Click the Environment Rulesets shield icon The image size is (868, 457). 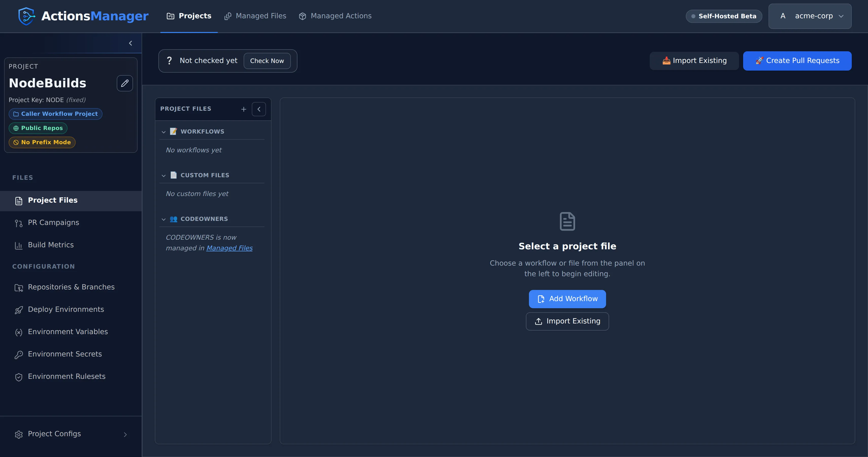(19, 377)
